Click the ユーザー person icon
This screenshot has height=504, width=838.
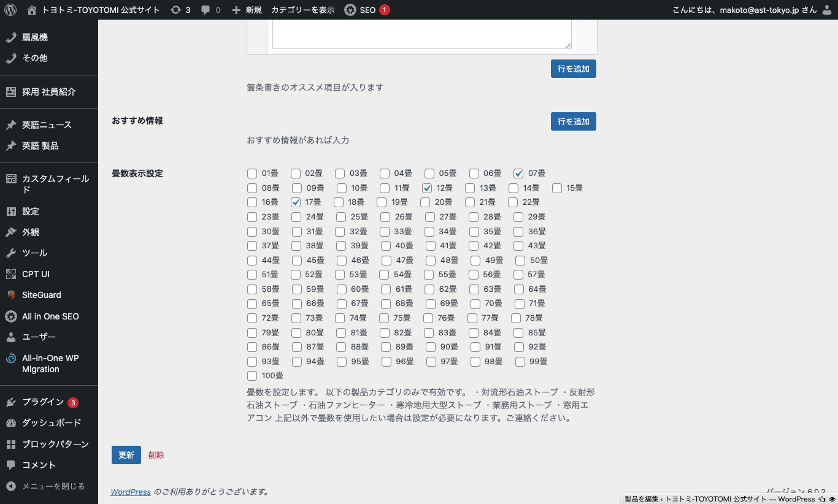coord(11,337)
